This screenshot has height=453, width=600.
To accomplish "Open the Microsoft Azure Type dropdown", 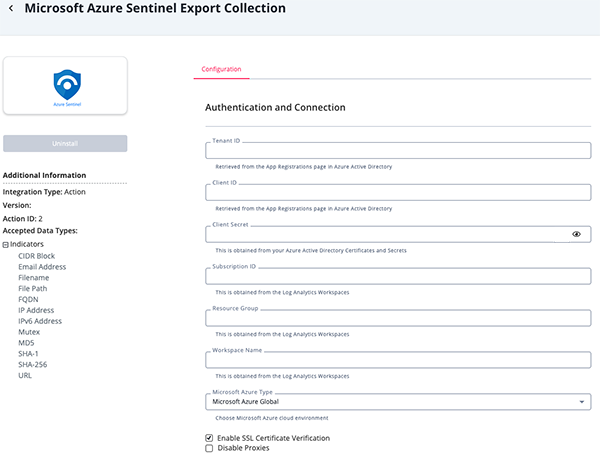I will 398,402.
